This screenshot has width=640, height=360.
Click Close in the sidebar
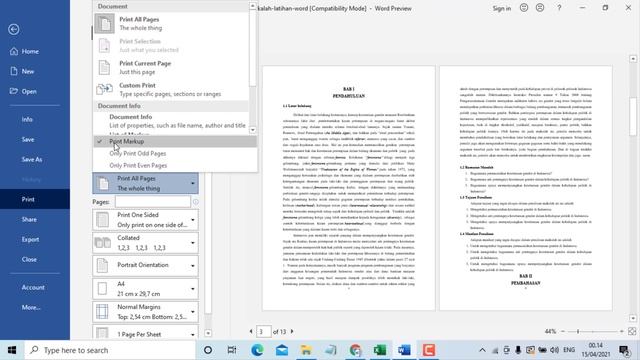tap(29, 260)
